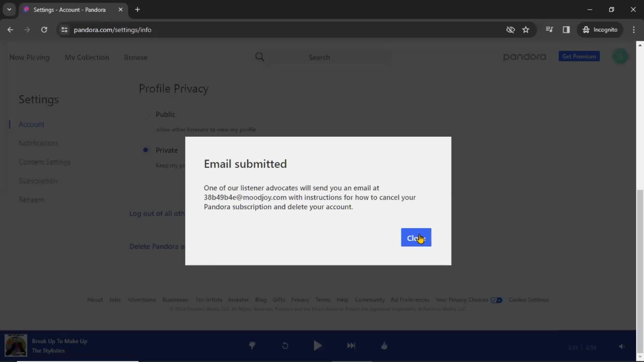Image resolution: width=644 pixels, height=362 pixels.
Task: Click the Search magnifying glass icon
Action: (260, 57)
